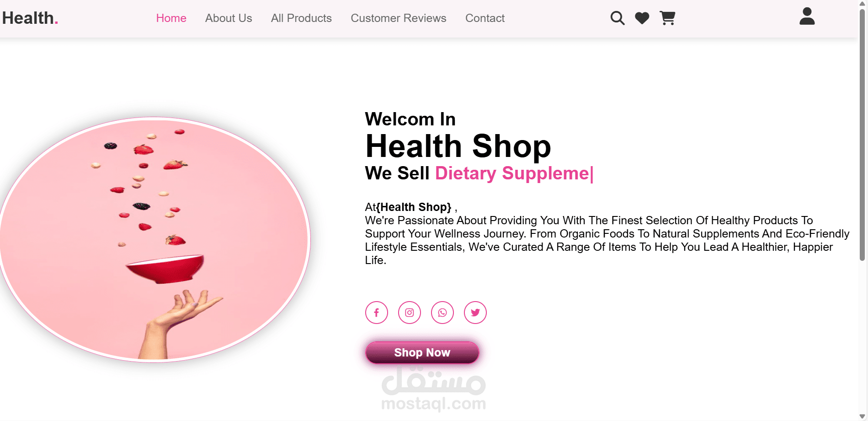
Task: Click the Health. site logo
Action: (x=30, y=18)
